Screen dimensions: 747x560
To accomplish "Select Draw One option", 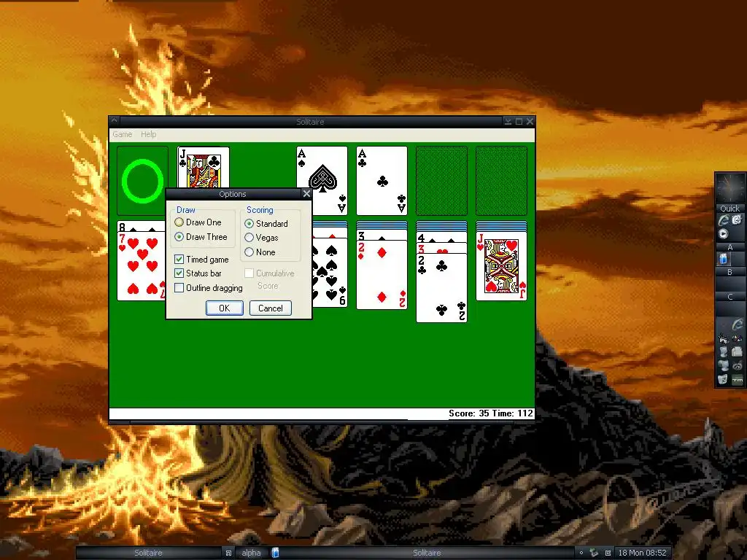I will pos(198,222).
